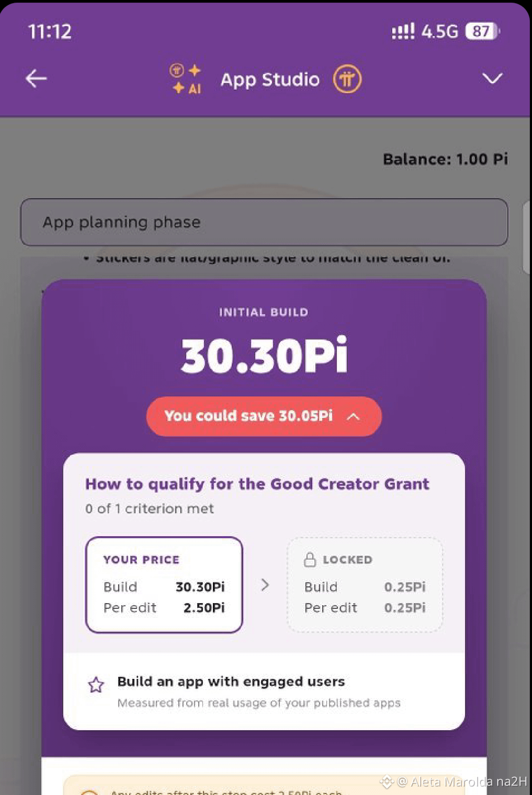The height and width of the screenshot is (795, 532).
Task: Tap the back arrow in header
Action: pos(36,79)
